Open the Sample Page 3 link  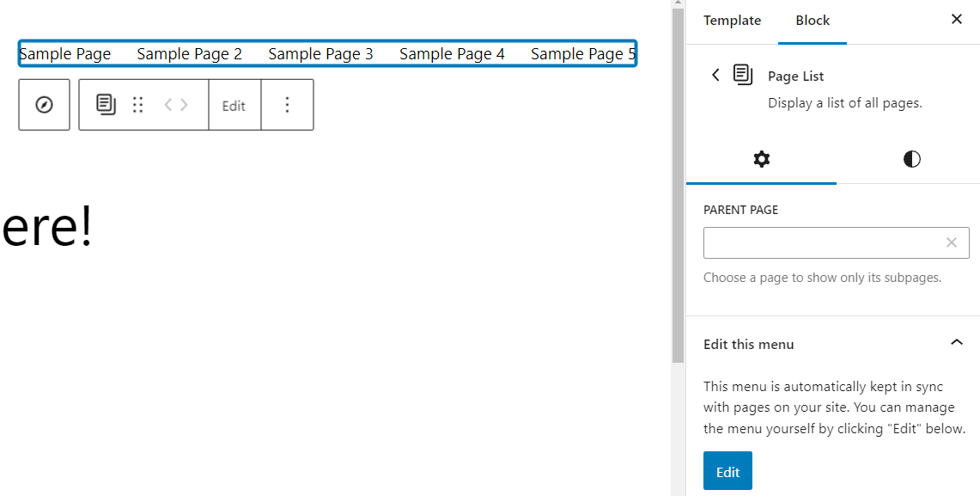[320, 53]
